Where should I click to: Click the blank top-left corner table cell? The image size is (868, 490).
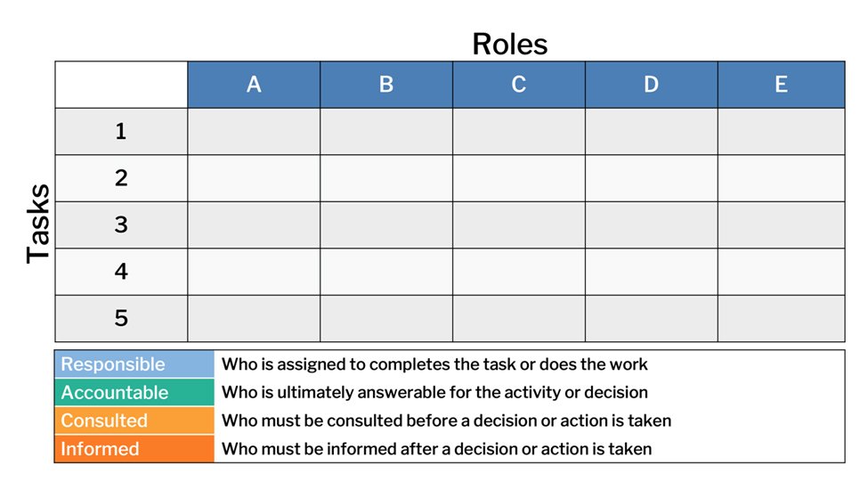pos(121,85)
